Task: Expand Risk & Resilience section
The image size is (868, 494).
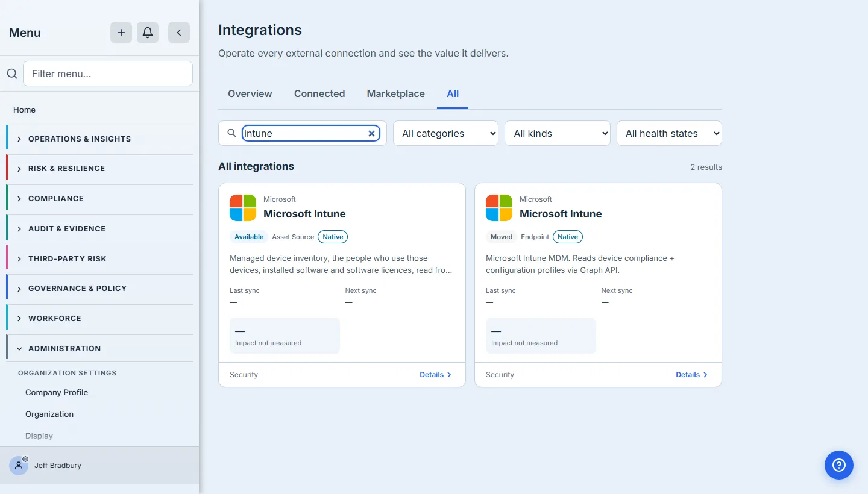Action: coord(99,169)
